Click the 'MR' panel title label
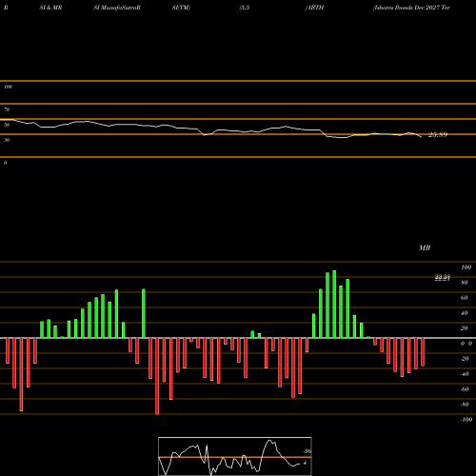Screen dimensions: 476x476 click(x=425, y=248)
